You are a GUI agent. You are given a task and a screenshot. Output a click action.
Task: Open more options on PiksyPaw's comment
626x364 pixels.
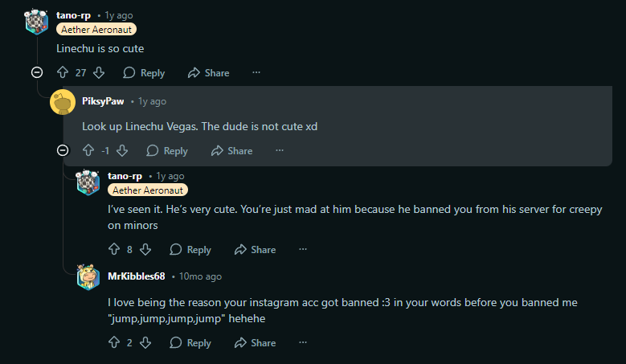280,150
